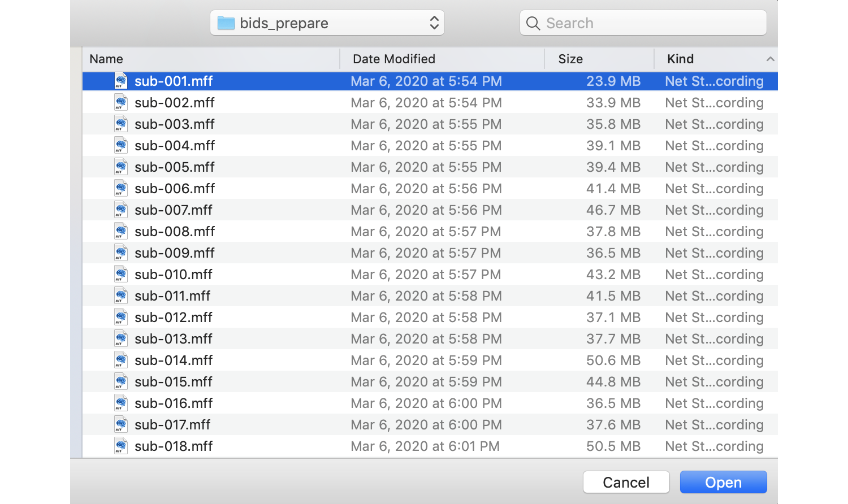Open the bids_prepare folder location dropdown
Viewport: 848px width, 504px height.
point(434,23)
